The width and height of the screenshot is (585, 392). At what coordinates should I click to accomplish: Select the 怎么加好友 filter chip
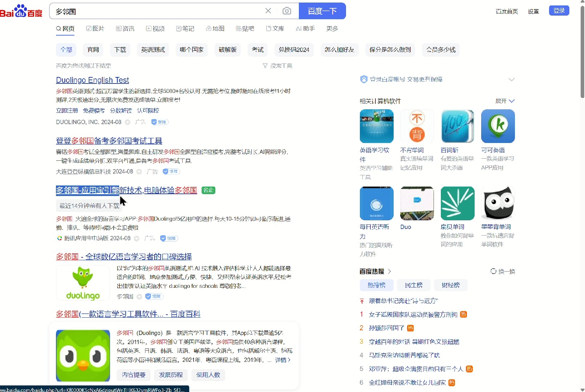point(340,50)
